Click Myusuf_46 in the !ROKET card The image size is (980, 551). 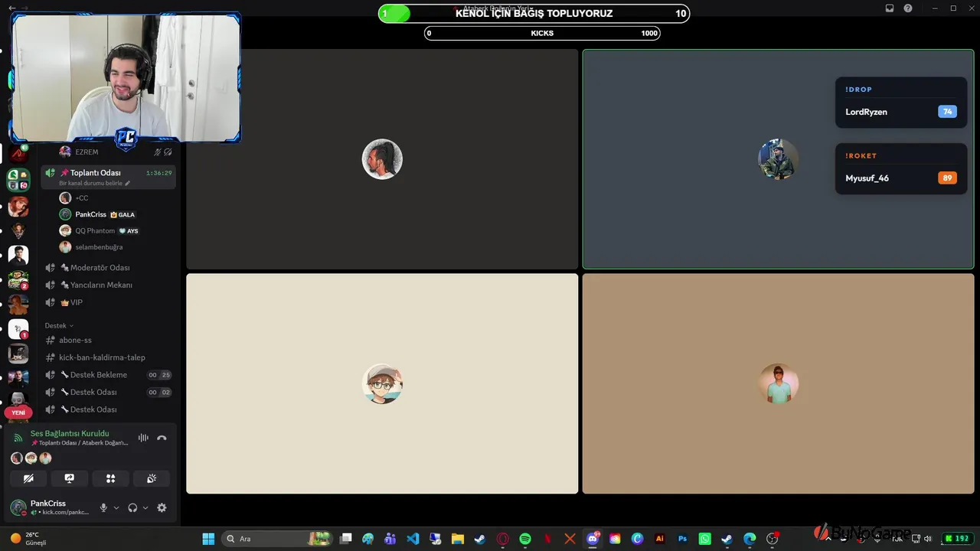(x=867, y=178)
